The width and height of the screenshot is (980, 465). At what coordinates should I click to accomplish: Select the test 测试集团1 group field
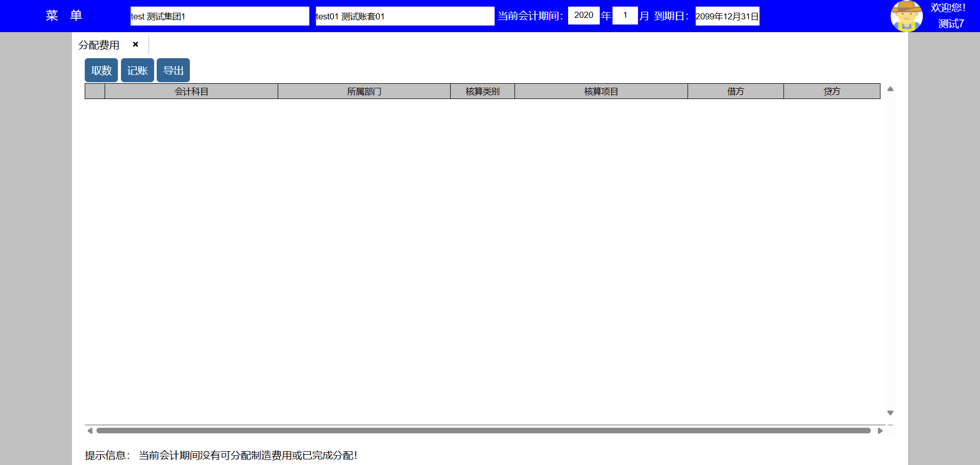tap(219, 16)
